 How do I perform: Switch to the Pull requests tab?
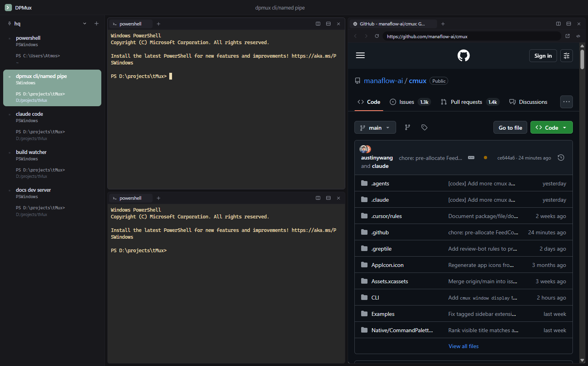tap(470, 102)
